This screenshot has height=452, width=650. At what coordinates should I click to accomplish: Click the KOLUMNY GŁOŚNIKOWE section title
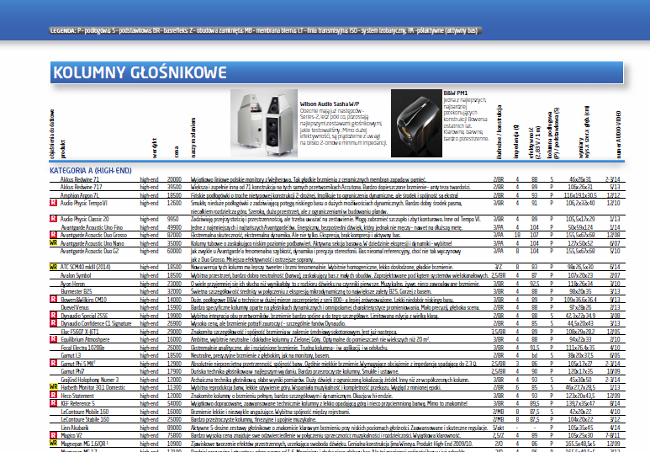[x=140, y=73]
